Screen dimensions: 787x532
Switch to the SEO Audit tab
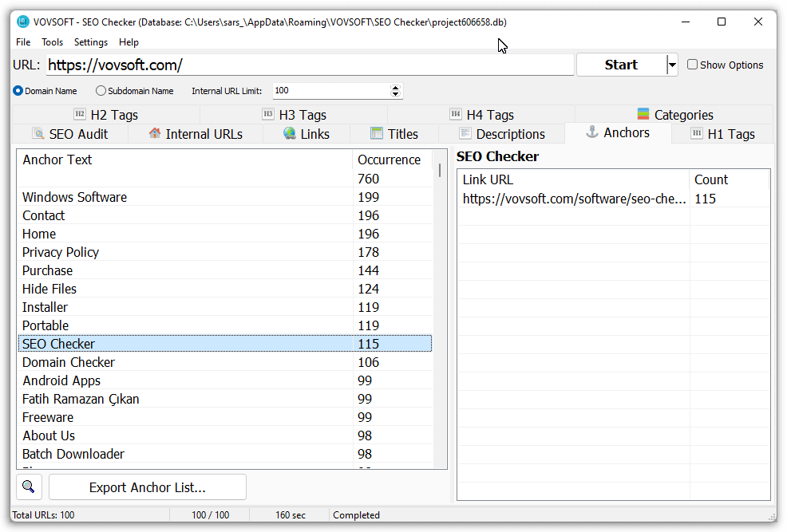(70, 134)
